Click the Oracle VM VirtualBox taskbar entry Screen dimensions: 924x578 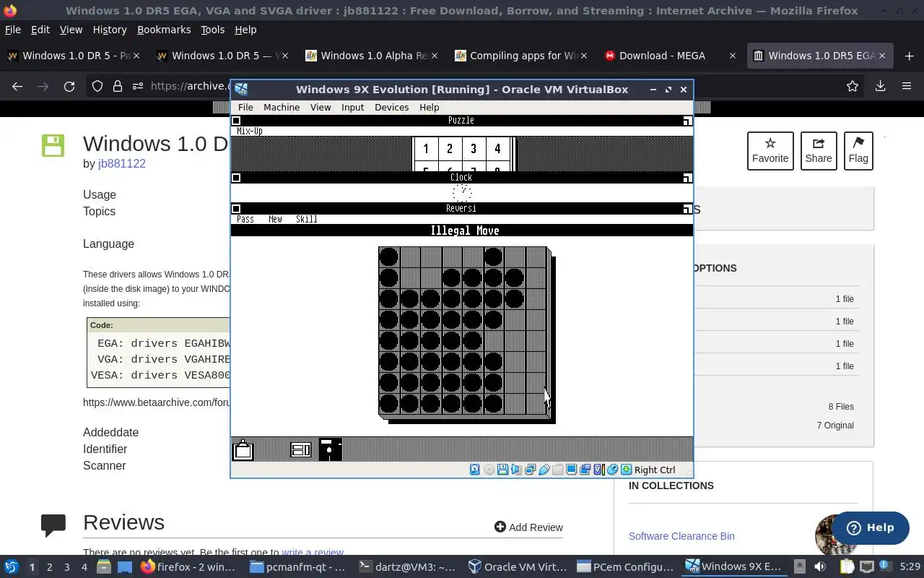(x=518, y=567)
